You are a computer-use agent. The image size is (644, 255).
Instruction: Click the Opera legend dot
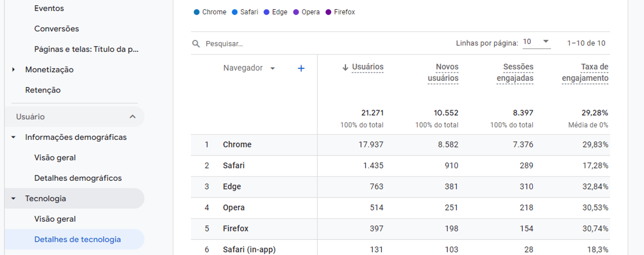point(296,12)
